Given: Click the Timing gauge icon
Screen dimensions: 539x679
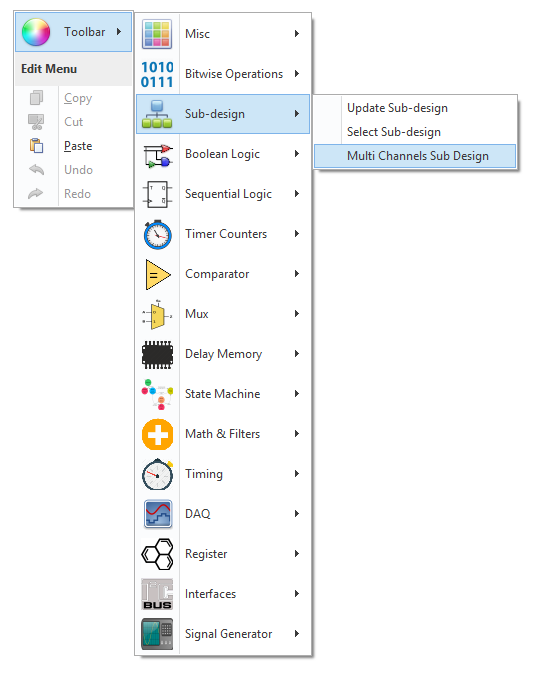Looking at the screenshot, I should [x=158, y=474].
